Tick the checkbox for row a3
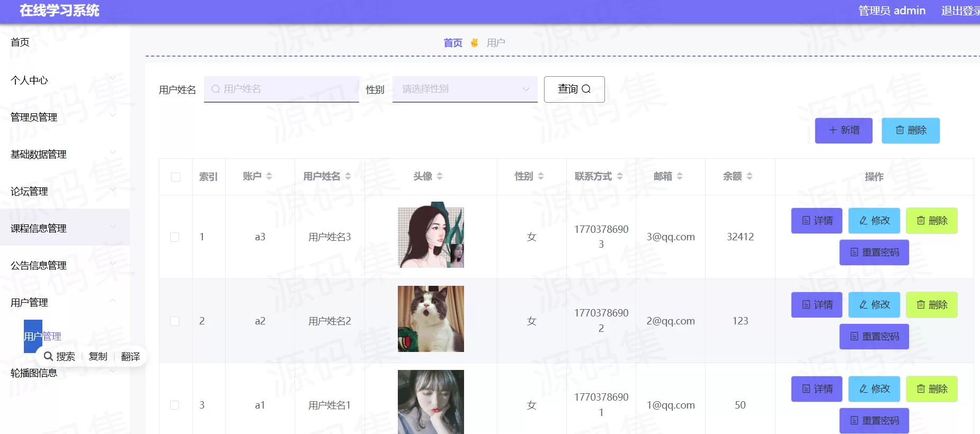 pos(174,237)
